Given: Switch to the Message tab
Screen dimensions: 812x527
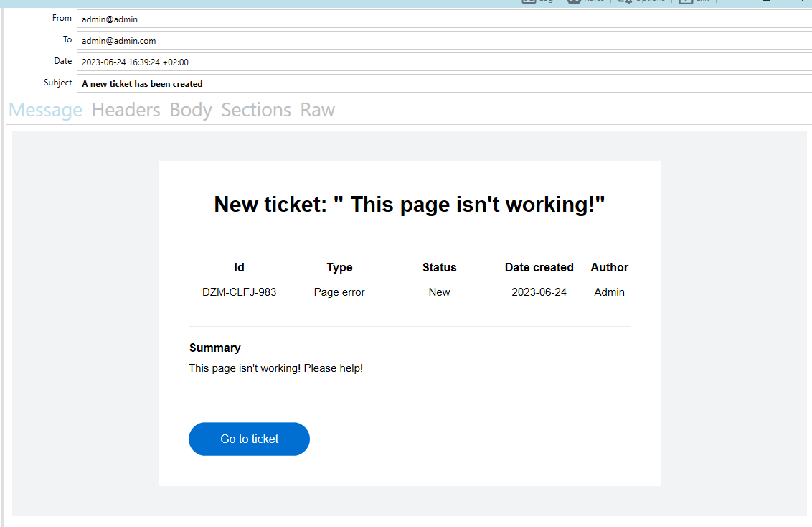Looking at the screenshot, I should click(x=45, y=110).
